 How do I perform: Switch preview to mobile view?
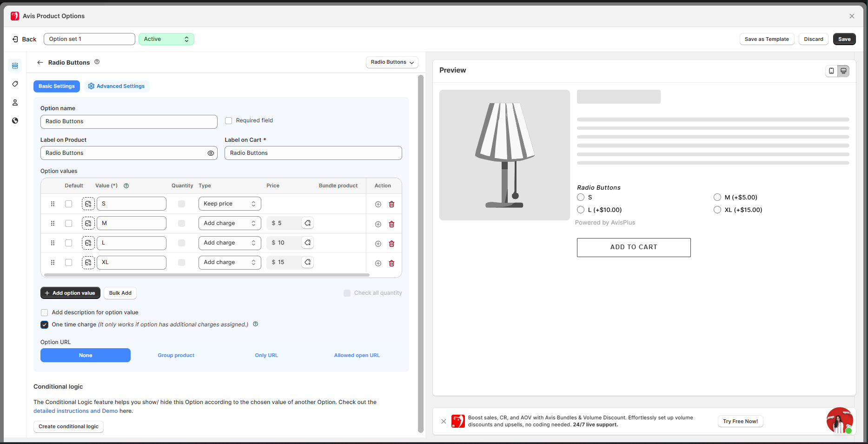pos(831,71)
